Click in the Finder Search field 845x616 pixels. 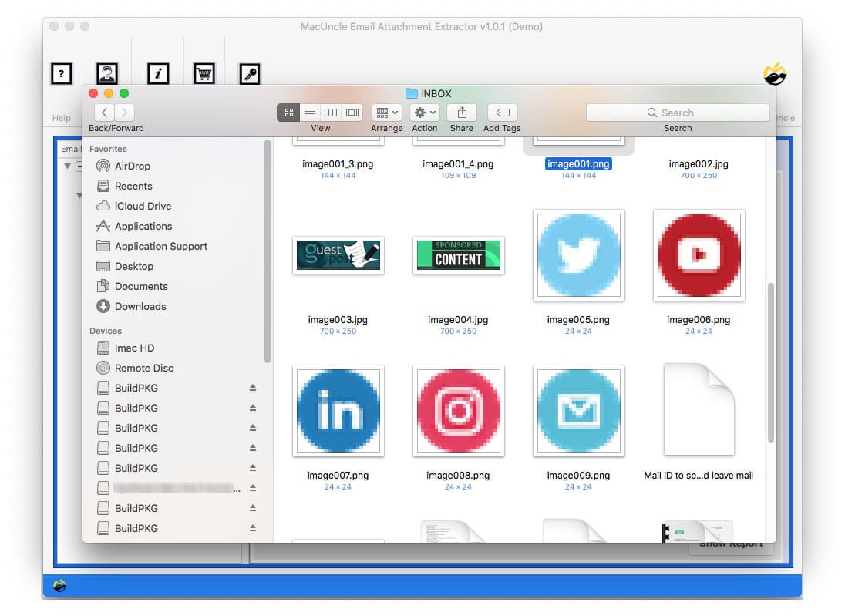tap(678, 113)
